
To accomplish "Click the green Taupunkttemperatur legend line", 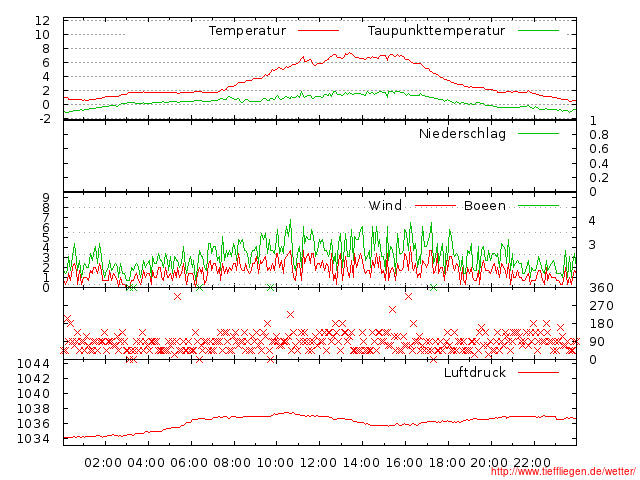I will click(538, 31).
